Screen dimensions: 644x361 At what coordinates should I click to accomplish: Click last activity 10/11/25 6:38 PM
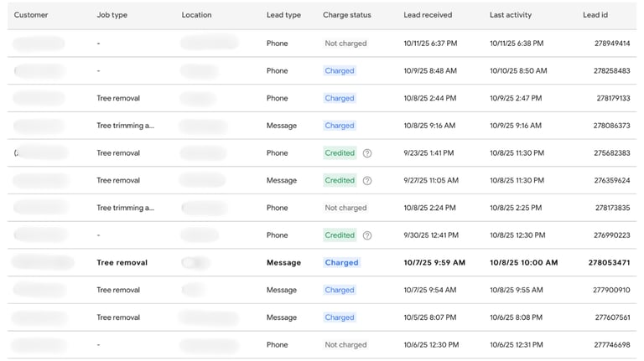[517, 44]
